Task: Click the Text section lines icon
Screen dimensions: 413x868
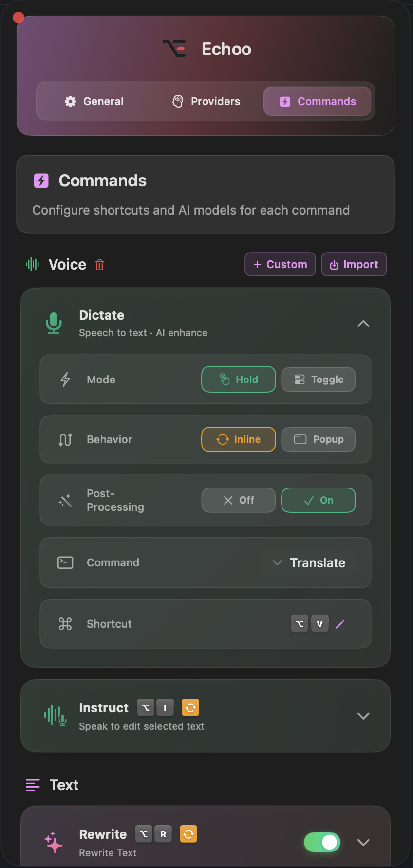Action: tap(32, 785)
